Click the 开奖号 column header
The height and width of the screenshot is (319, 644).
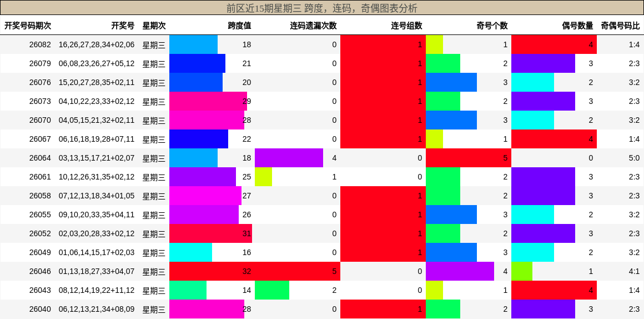[x=123, y=26]
